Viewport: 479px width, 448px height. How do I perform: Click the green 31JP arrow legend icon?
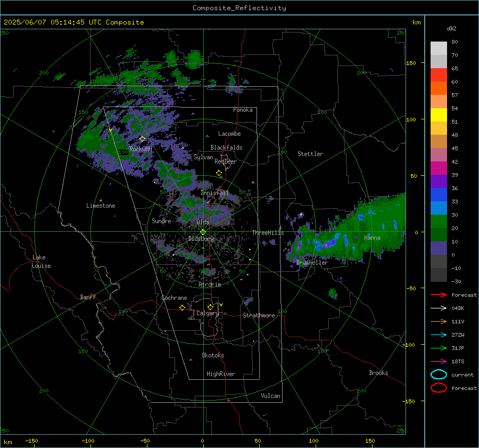tap(439, 348)
